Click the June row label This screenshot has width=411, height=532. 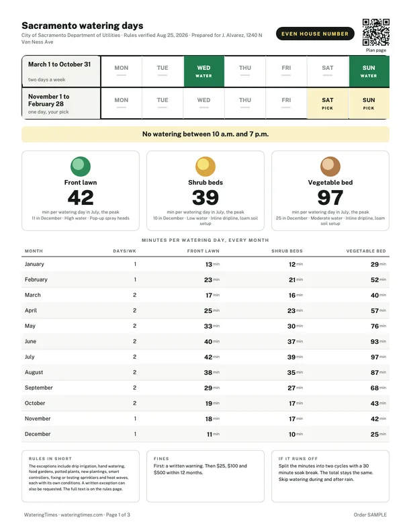(30, 341)
